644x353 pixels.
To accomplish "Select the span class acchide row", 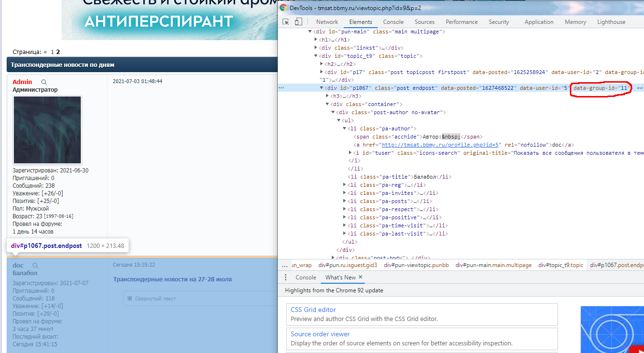I will click(418, 137).
